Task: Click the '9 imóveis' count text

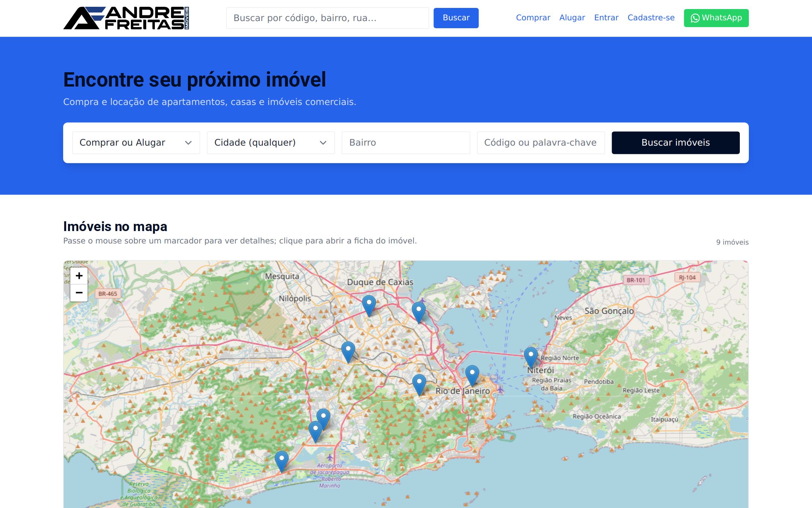Action: tap(732, 242)
